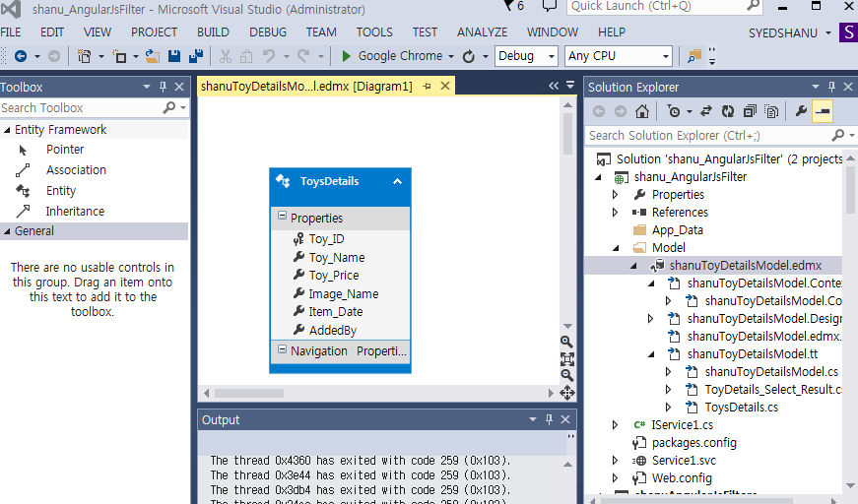Select the Toy_ID property
The height and width of the screenshot is (504, 858).
[x=326, y=239]
